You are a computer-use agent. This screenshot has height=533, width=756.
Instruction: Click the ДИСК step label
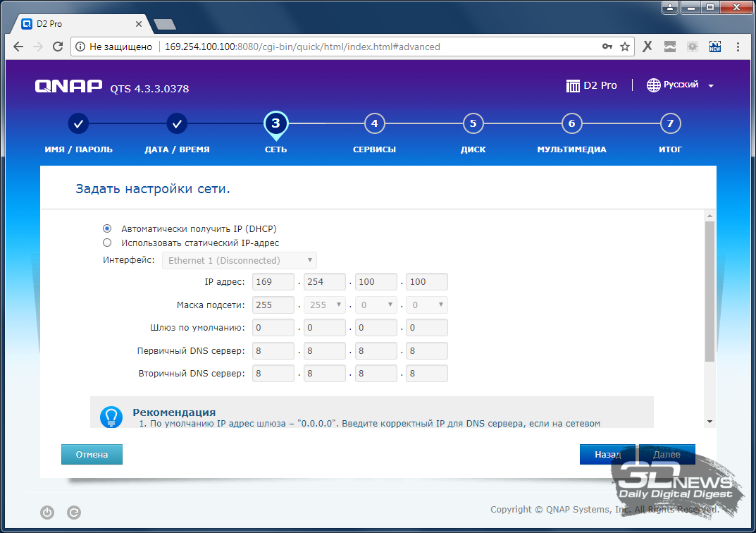pyautogui.click(x=473, y=149)
